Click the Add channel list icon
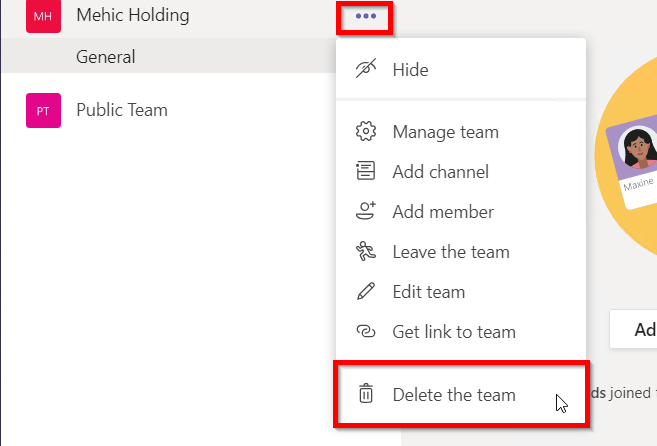The width and height of the screenshot is (657, 446). click(x=366, y=172)
